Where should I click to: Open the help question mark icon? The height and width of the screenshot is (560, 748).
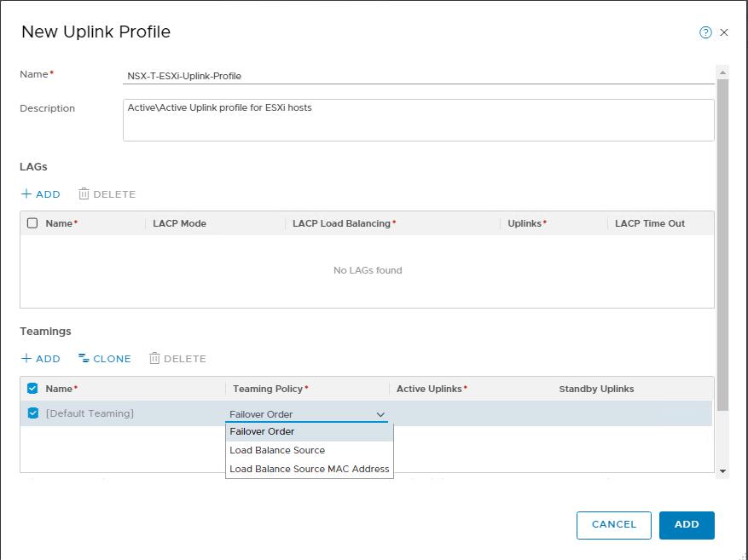click(705, 32)
